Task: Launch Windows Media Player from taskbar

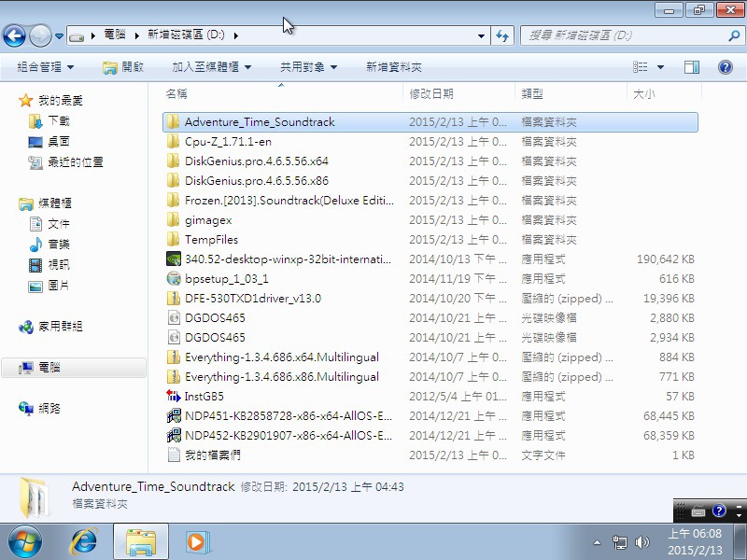Action: [x=196, y=542]
